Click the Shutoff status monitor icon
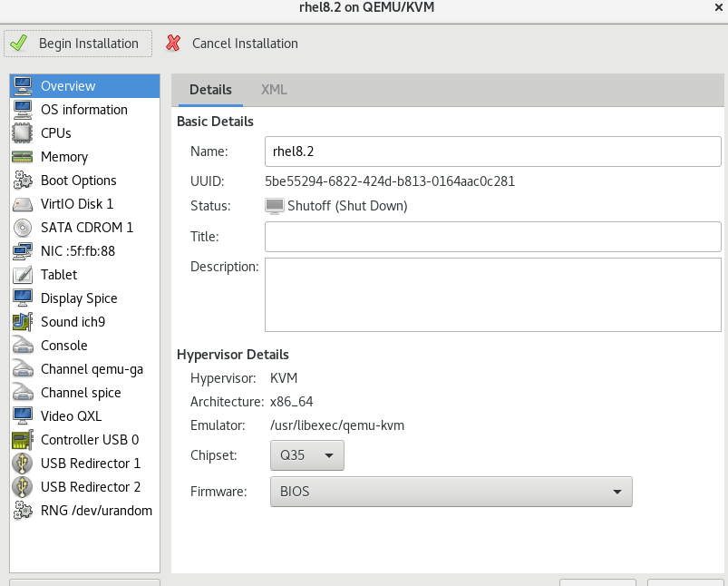Viewport: 728px width, 586px height. click(x=275, y=206)
